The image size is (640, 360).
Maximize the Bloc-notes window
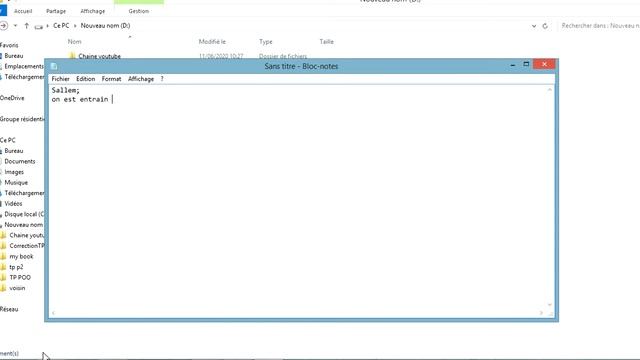[526, 64]
